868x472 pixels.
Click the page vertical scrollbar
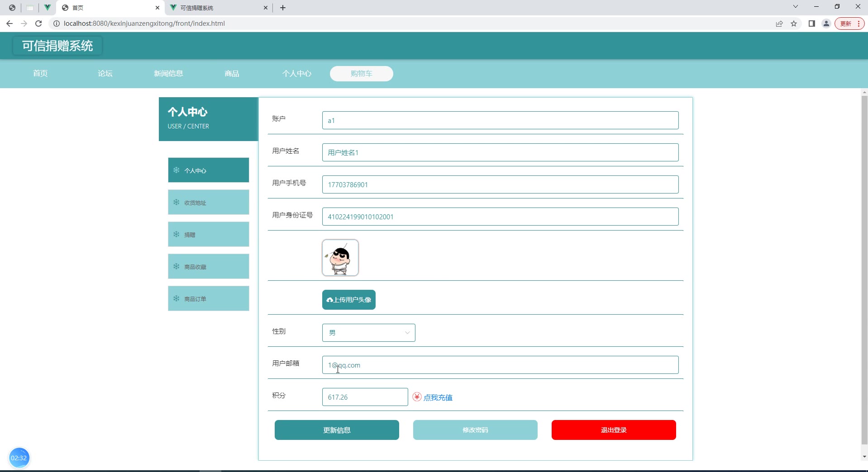(864, 271)
